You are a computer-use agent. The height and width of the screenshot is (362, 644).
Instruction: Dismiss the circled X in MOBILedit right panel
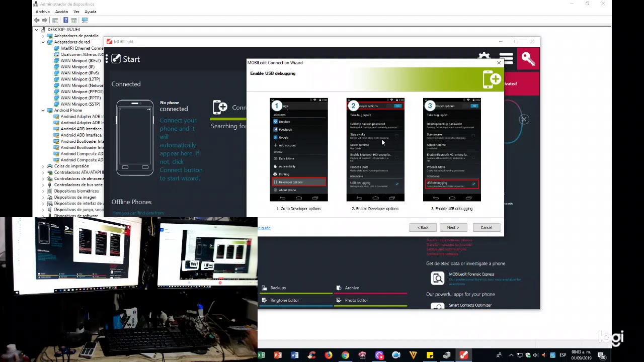[524, 120]
